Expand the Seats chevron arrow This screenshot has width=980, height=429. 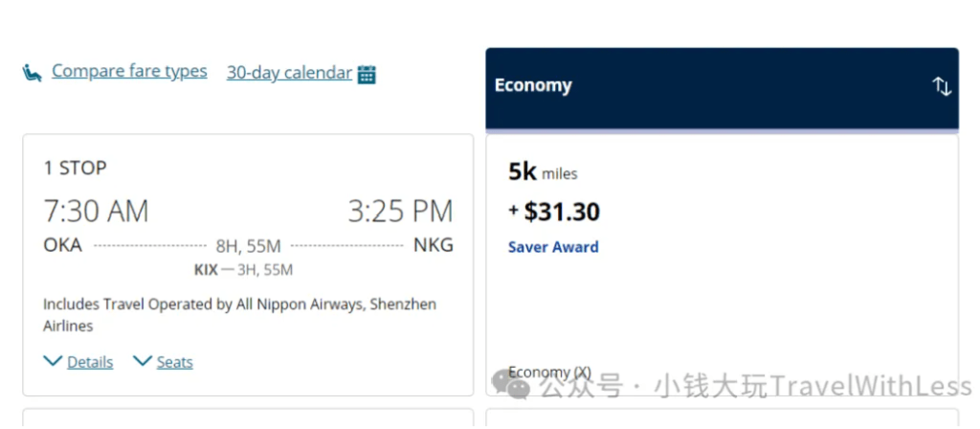point(143,361)
